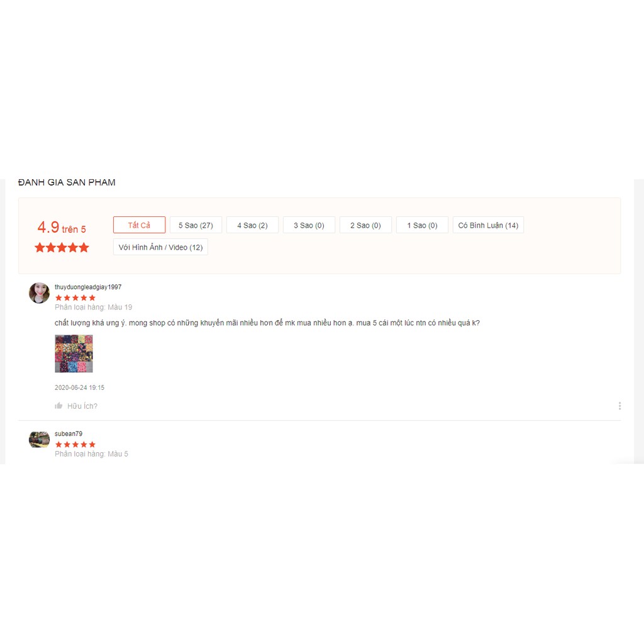644x644 pixels.
Task: Click the review timestamp 2020-06-24 19:15
Action: click(x=80, y=387)
